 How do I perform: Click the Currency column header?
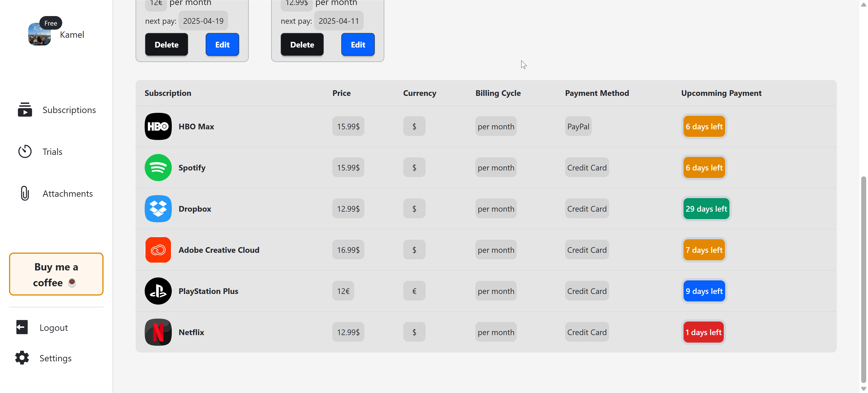[420, 93]
